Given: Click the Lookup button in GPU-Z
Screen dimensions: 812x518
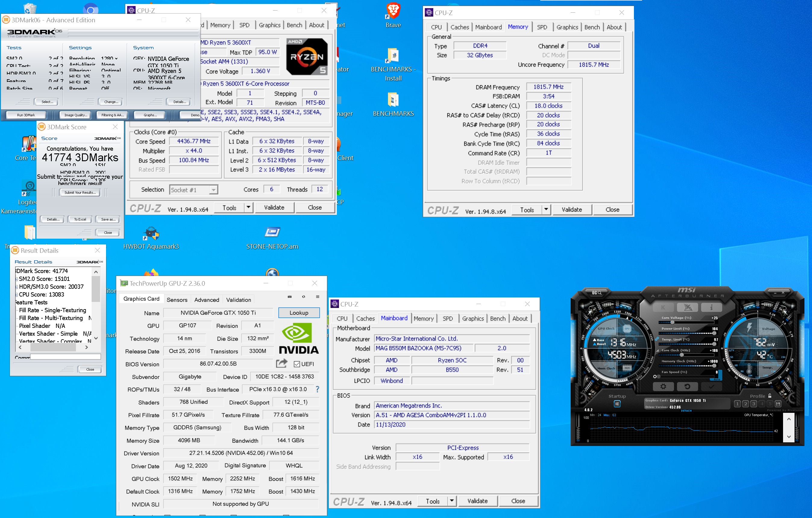Looking at the screenshot, I should (x=299, y=312).
